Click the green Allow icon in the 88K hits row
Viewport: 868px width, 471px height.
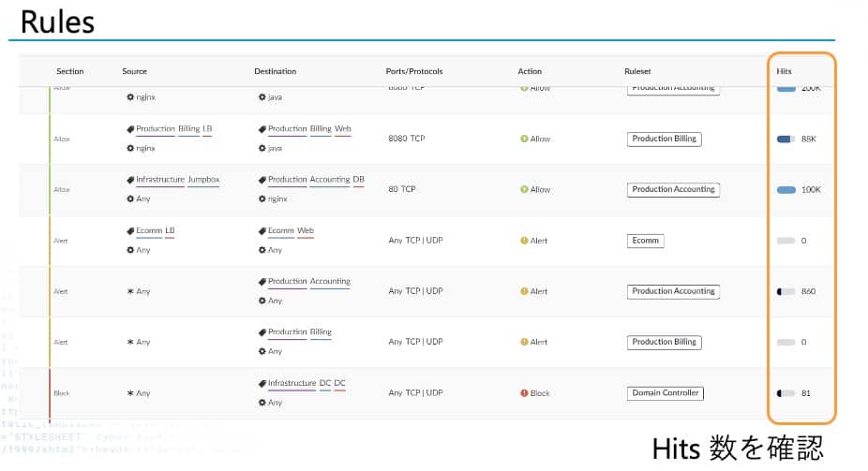pos(524,139)
